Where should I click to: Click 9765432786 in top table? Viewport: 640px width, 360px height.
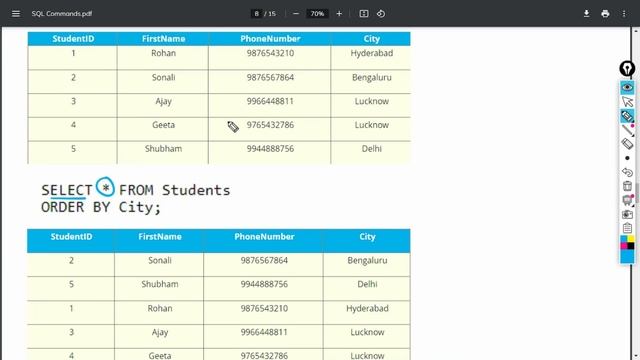point(270,125)
